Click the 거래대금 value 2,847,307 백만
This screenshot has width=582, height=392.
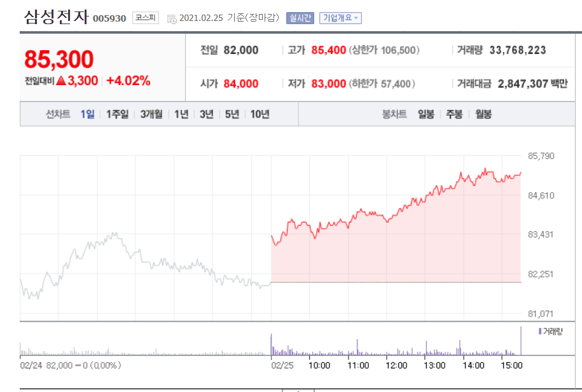532,84
